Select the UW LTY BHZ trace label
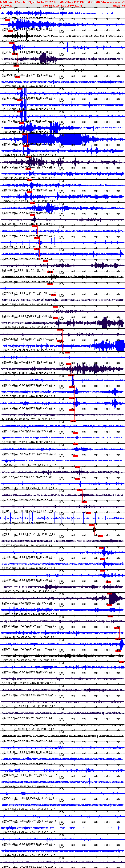 [x=29, y=476]
